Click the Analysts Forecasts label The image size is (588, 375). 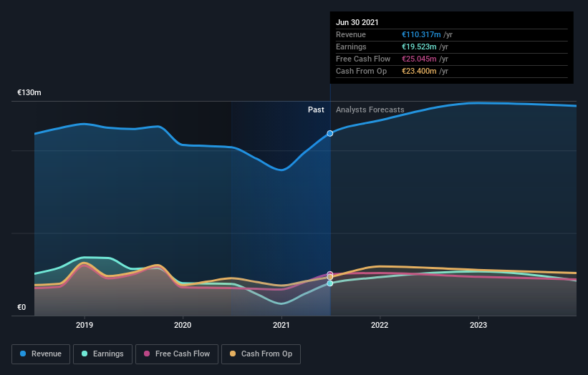[370, 109]
